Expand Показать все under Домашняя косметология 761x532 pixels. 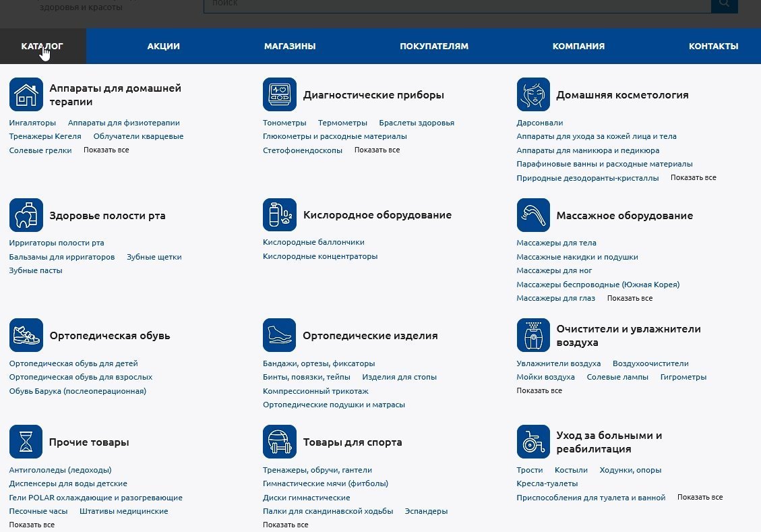coord(694,177)
